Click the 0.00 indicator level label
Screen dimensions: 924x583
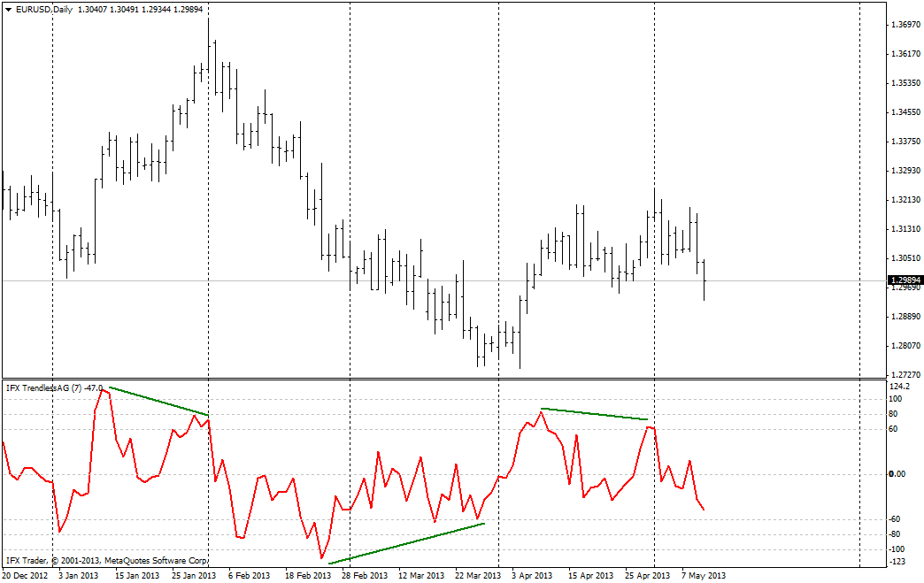pyautogui.click(x=899, y=474)
